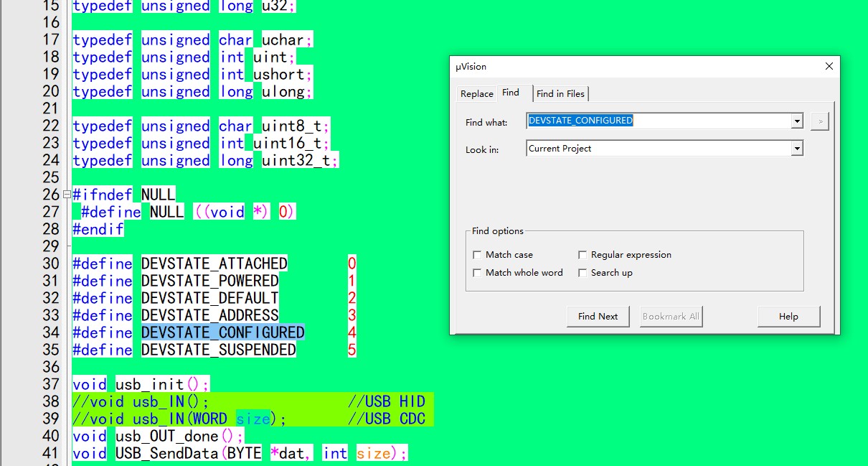
Task: Switch to the Replace tab
Action: pos(476,93)
